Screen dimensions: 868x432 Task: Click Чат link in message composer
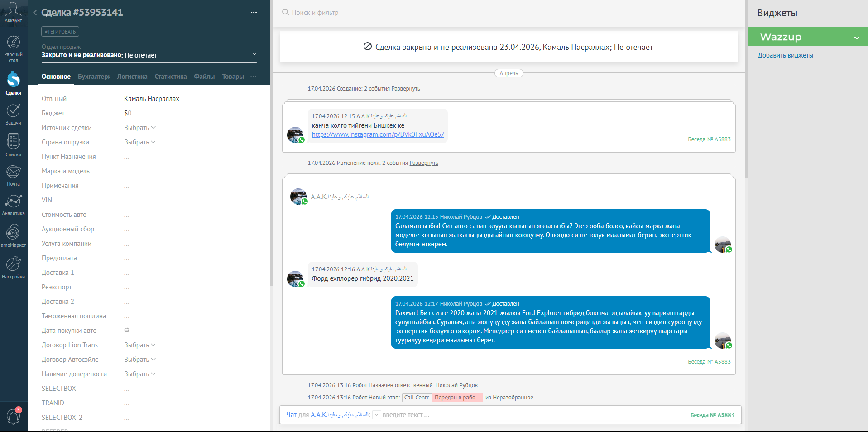click(x=291, y=415)
